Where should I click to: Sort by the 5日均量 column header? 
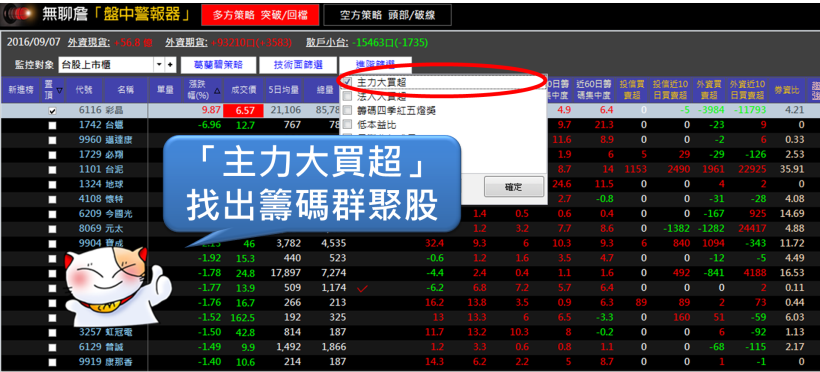(x=284, y=90)
